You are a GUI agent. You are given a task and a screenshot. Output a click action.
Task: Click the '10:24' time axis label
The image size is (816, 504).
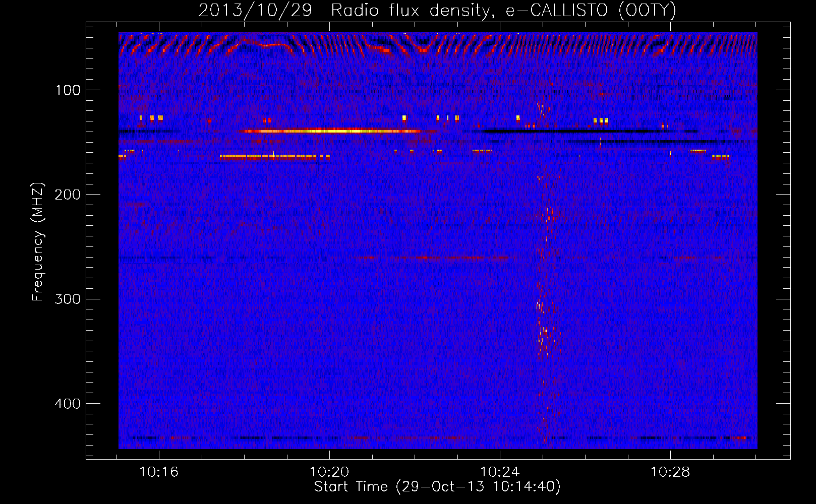pyautogui.click(x=500, y=472)
